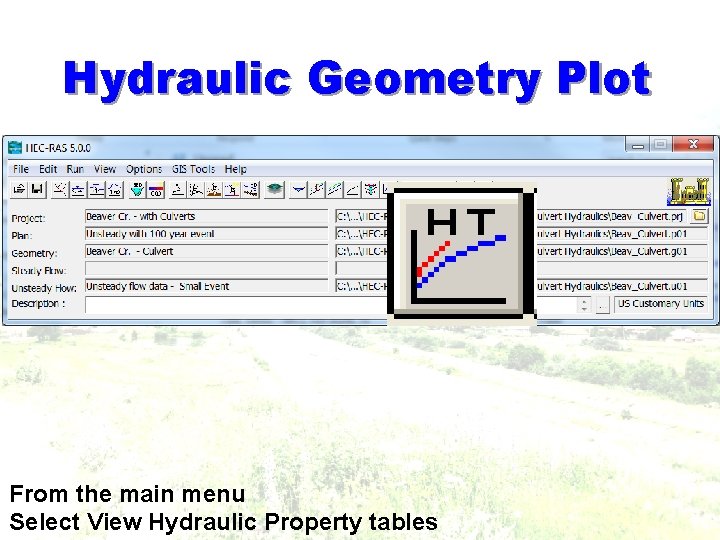The width and height of the screenshot is (720, 540).
Task: Open the Help menu
Action: (x=236, y=169)
